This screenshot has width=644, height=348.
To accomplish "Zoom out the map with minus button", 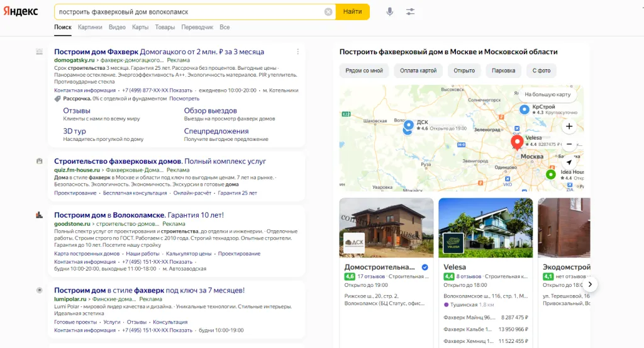I will (x=569, y=144).
